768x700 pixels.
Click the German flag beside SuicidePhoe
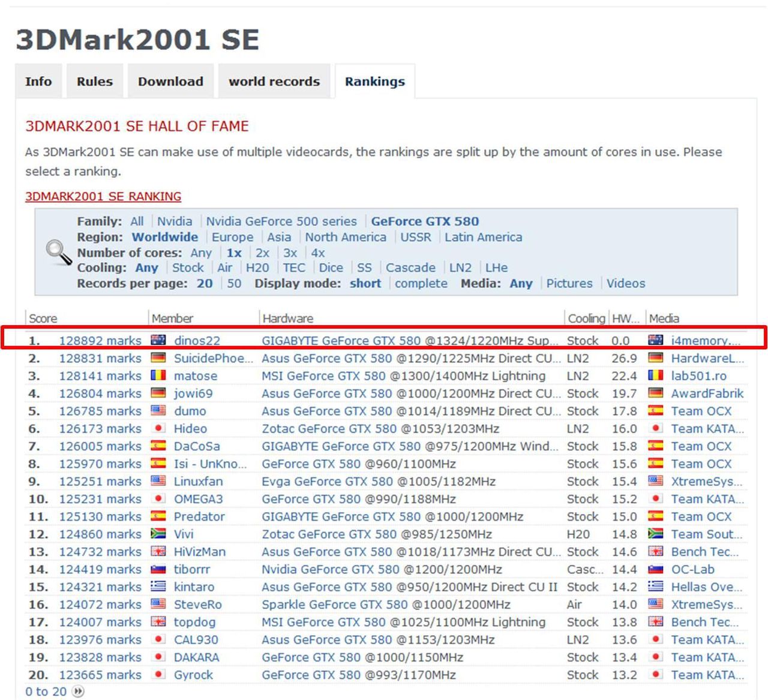tap(158, 358)
